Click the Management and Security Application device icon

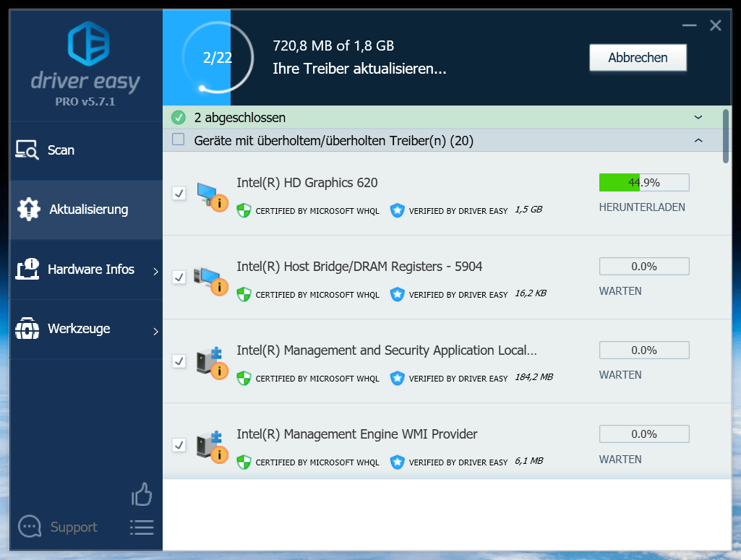coord(213,364)
